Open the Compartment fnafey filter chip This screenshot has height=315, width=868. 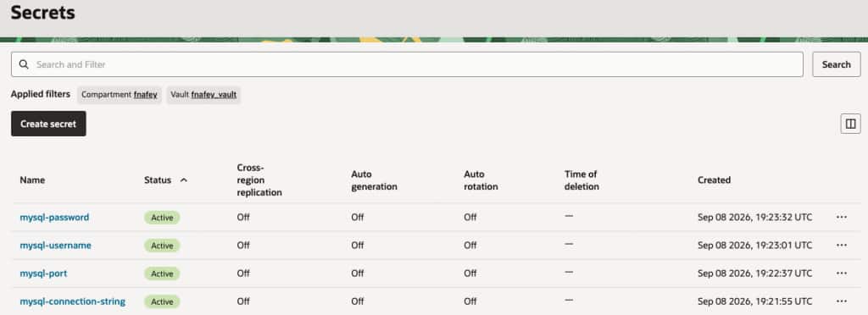pyautogui.click(x=119, y=95)
